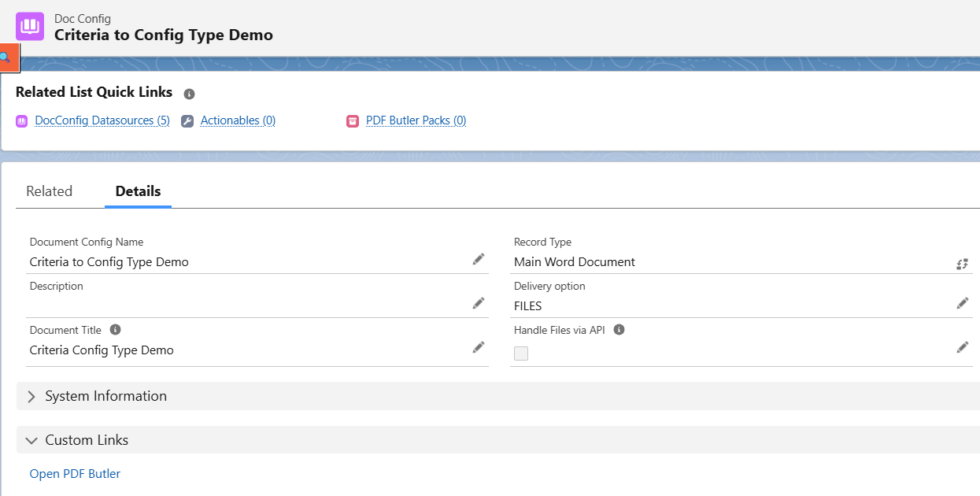
Task: Click the page heading 'Criteria to Config Type Demo'
Action: pos(164,35)
